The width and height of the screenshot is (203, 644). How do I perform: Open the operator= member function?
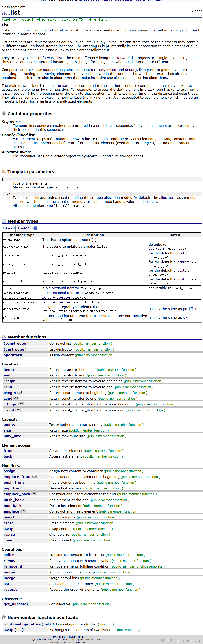point(13,355)
